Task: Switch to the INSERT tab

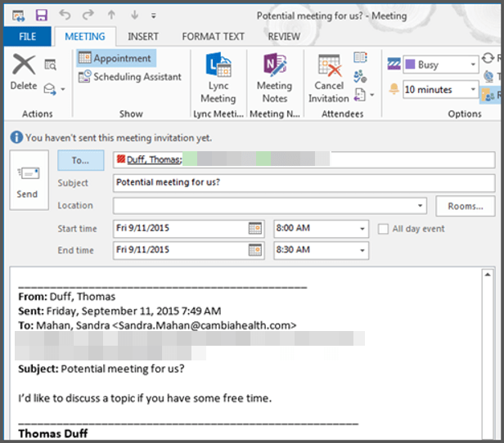Action: pyautogui.click(x=143, y=36)
